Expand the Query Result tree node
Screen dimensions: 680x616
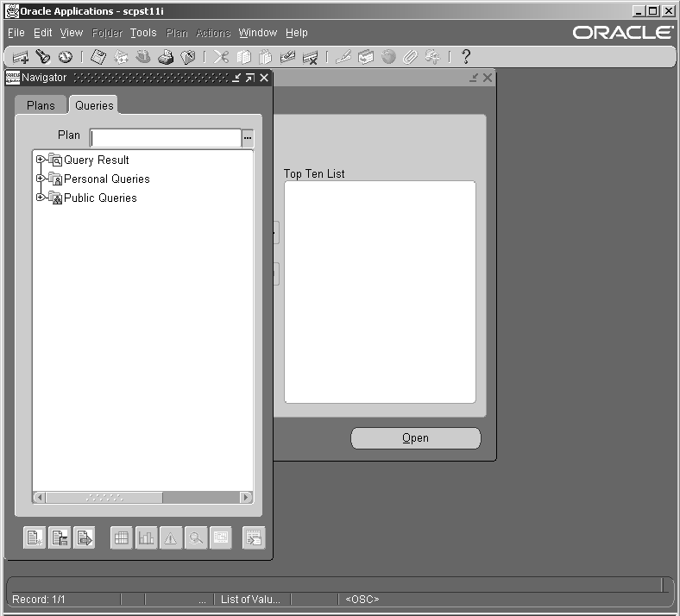click(41, 160)
